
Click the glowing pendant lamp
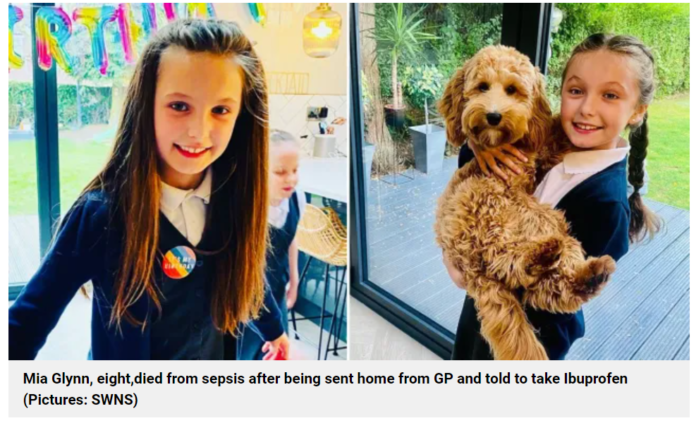coord(322,30)
